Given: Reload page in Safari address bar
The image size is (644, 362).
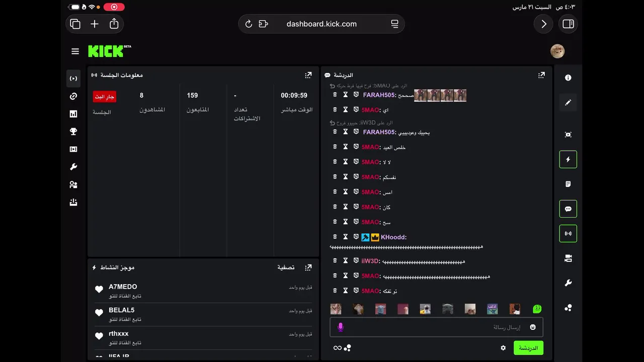Looking at the screenshot, I should 249,24.
